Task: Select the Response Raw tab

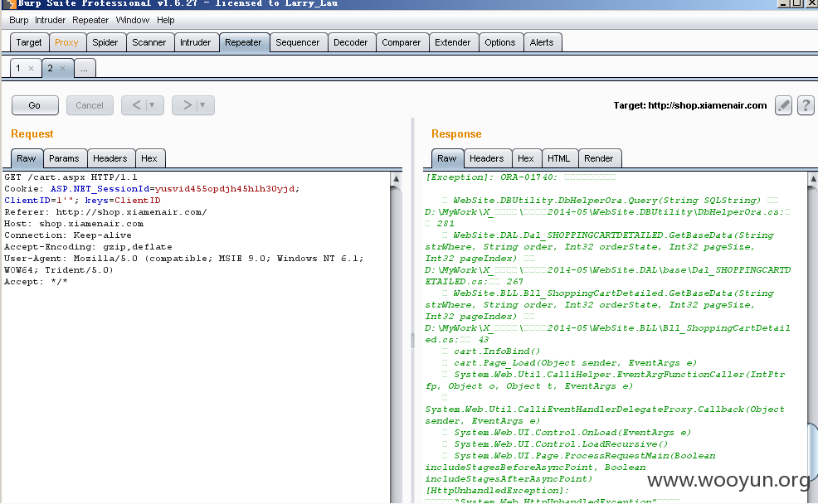Action: tap(447, 158)
